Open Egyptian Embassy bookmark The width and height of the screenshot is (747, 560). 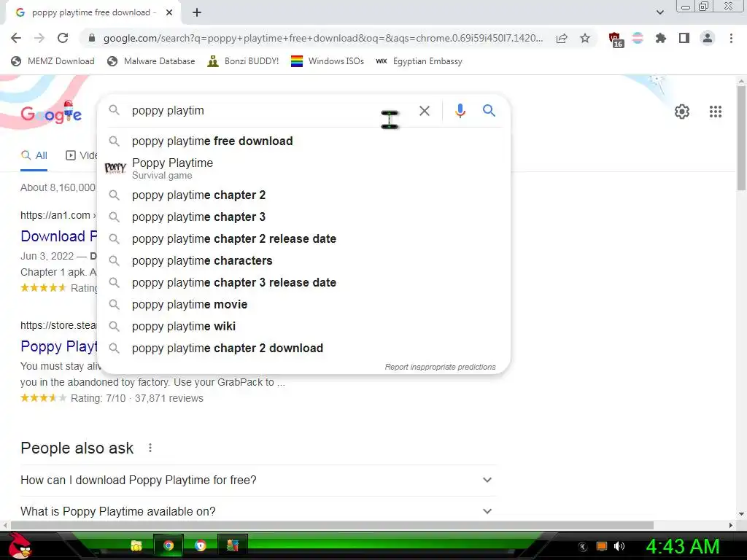point(419,61)
